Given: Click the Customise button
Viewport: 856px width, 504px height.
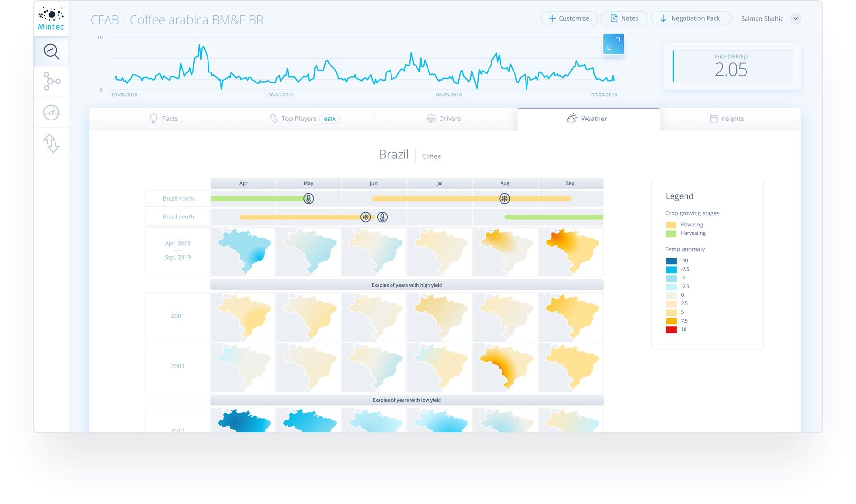Looking at the screenshot, I should (569, 18).
